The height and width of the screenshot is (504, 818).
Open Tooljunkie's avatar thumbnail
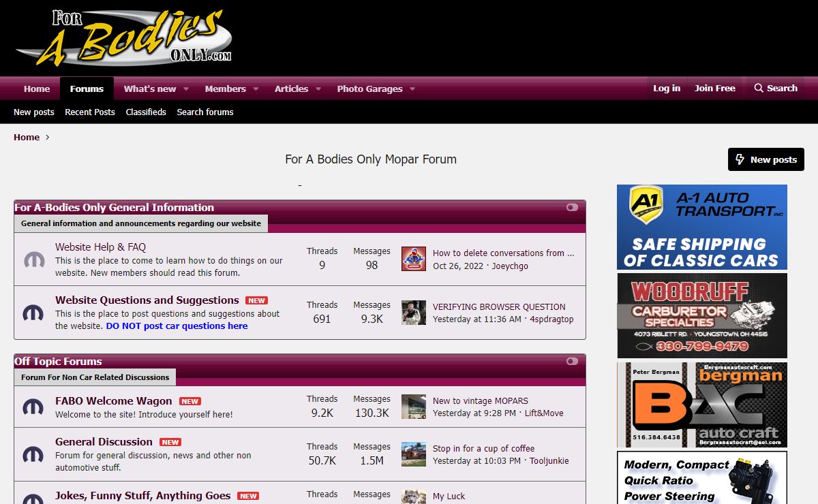click(414, 454)
